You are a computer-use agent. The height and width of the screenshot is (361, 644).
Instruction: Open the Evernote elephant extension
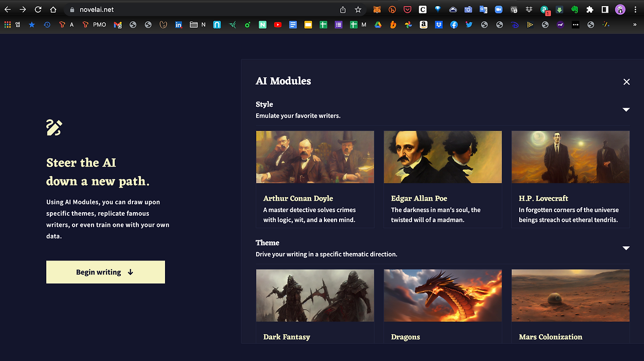(575, 10)
